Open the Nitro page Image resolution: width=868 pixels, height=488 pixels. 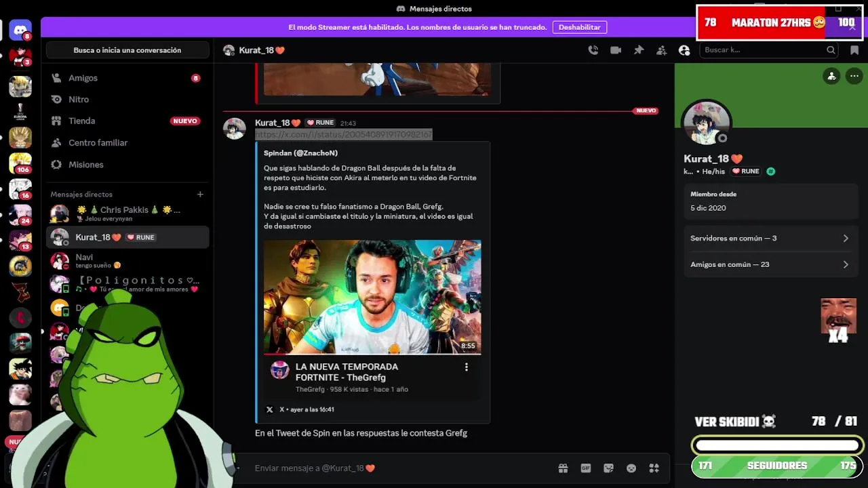pos(127,100)
